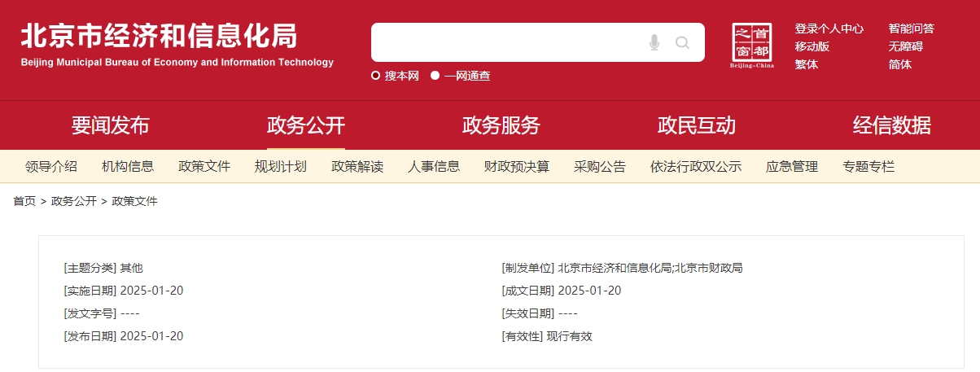Click the English subtitle Beijing Municipal Bureau of Economy
The image size is (980, 372).
click(177, 63)
